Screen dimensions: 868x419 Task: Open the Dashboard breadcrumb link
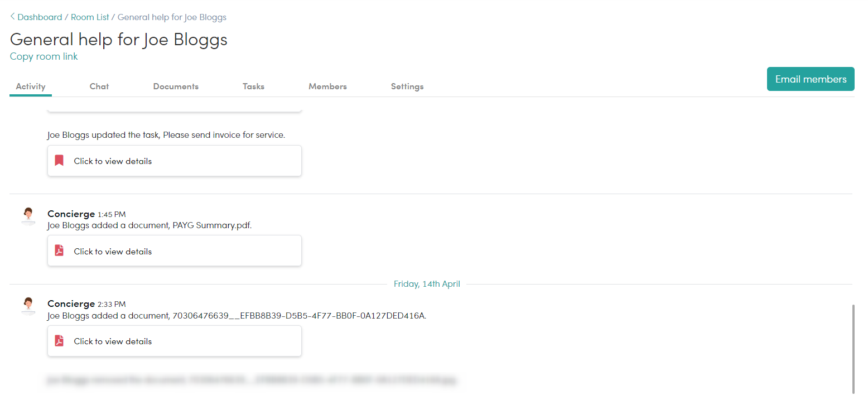pyautogui.click(x=40, y=17)
